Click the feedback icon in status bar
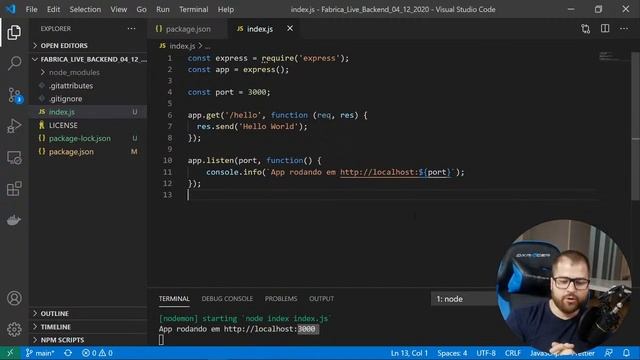 609,353
